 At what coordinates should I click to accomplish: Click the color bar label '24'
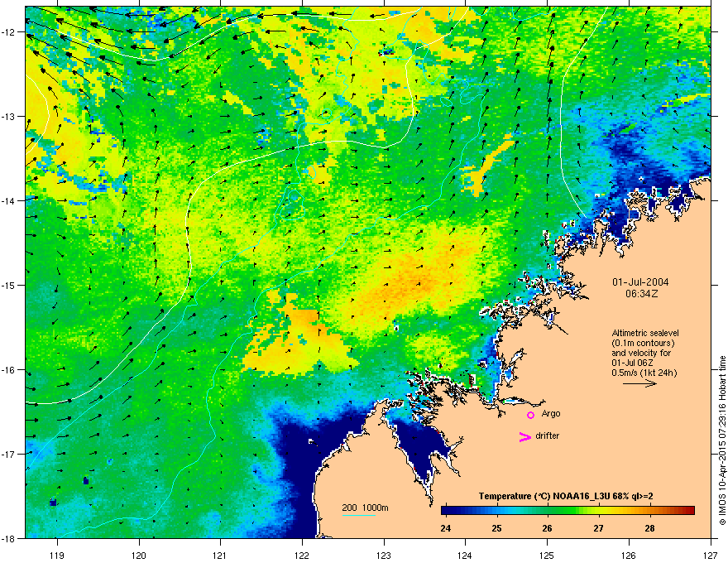click(x=446, y=528)
